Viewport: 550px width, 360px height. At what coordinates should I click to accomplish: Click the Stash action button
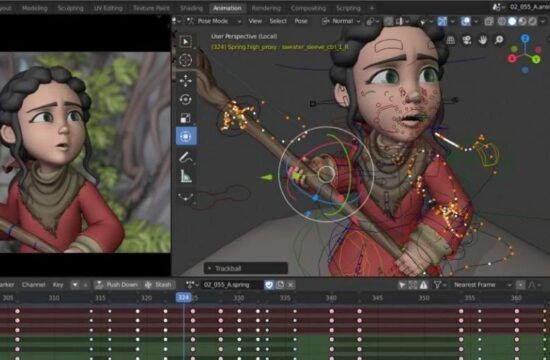[x=158, y=285]
